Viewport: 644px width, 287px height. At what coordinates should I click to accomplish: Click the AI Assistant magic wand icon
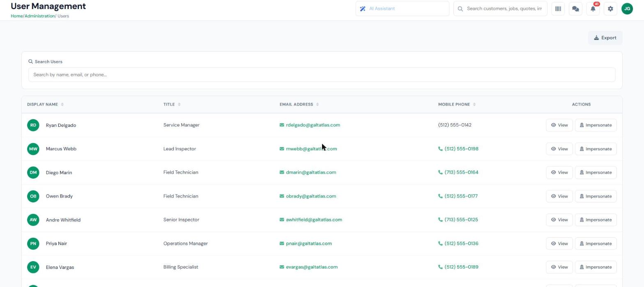point(363,9)
